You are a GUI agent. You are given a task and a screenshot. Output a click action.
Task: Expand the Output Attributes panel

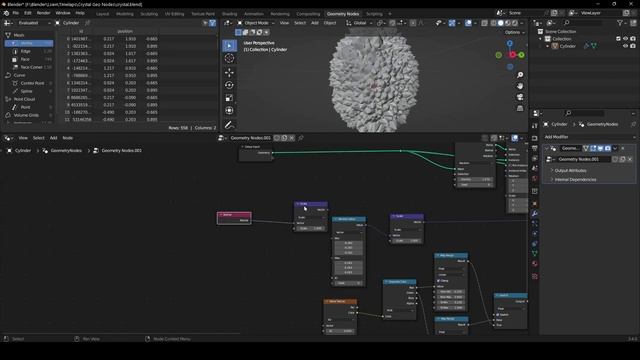coord(570,171)
